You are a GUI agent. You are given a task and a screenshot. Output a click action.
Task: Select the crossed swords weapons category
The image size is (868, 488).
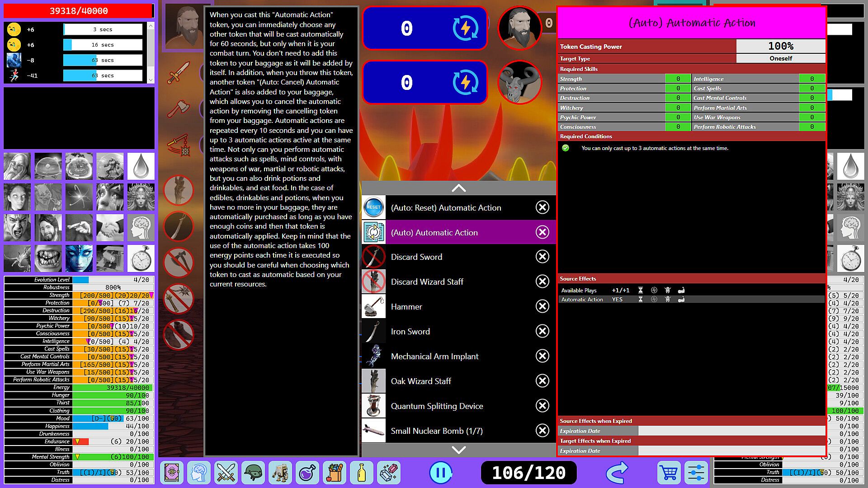coord(226,473)
